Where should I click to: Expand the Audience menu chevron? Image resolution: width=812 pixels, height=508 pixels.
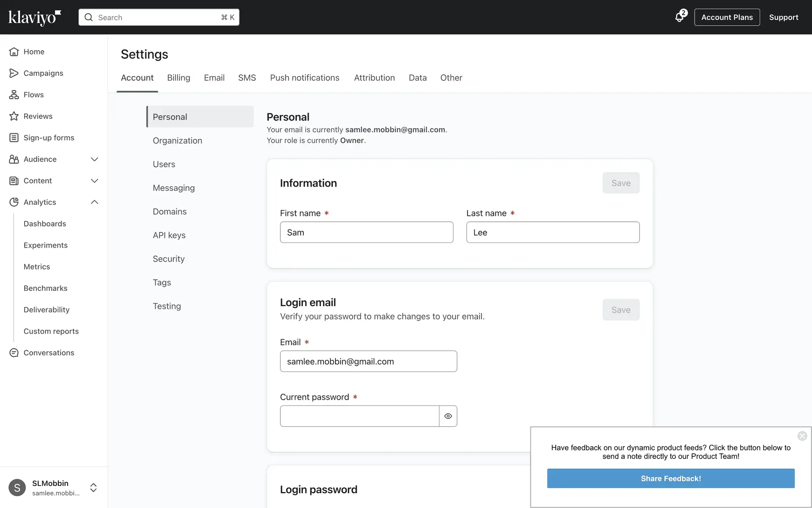pyautogui.click(x=94, y=159)
